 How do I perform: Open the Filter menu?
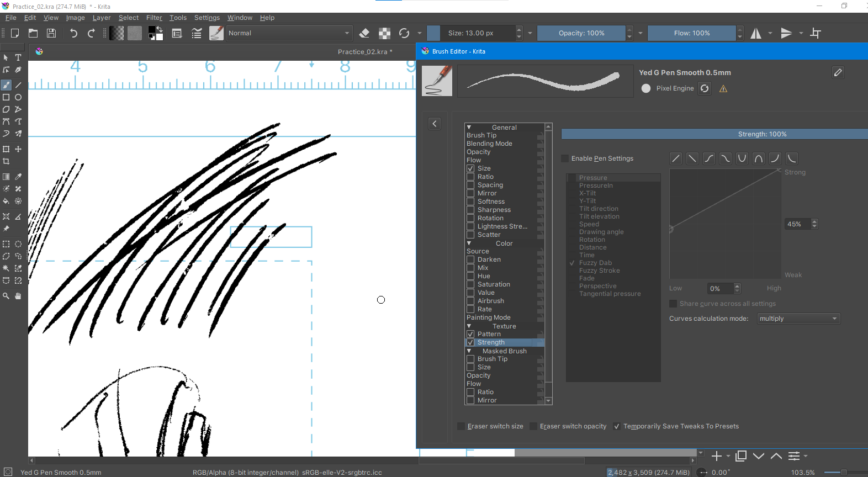[x=154, y=18]
